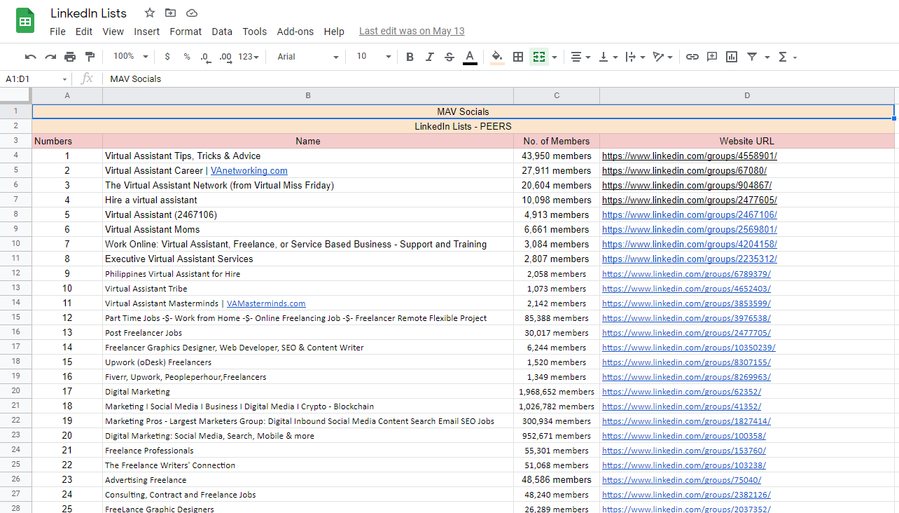Open the Format menu
This screenshot has height=513, width=899.
pyautogui.click(x=185, y=32)
